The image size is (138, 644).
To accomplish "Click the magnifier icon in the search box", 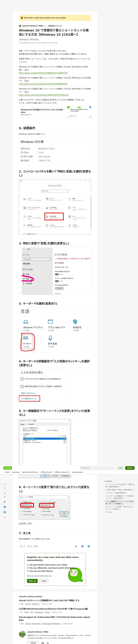I will point(82,468).
